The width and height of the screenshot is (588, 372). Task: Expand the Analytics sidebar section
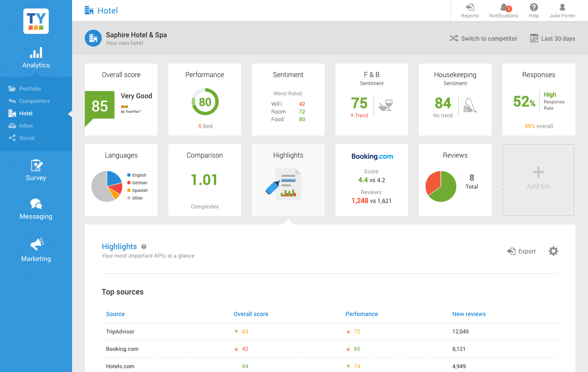click(x=36, y=58)
